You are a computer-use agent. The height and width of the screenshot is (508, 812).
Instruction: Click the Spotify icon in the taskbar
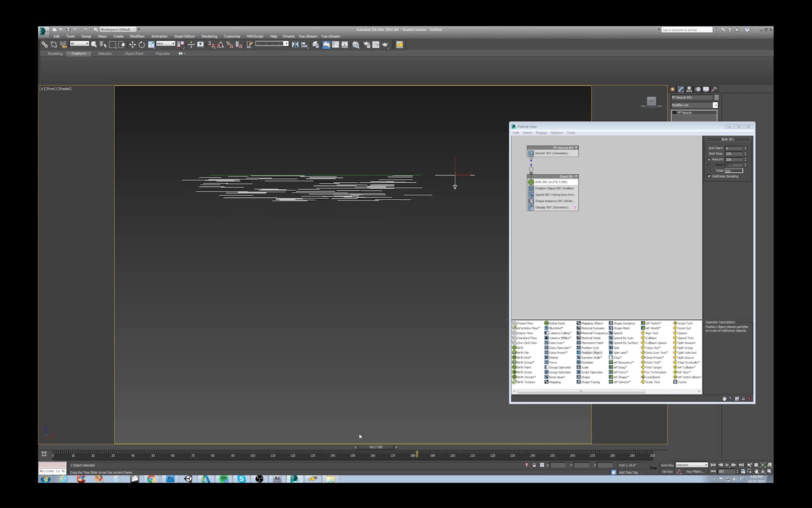[224, 479]
